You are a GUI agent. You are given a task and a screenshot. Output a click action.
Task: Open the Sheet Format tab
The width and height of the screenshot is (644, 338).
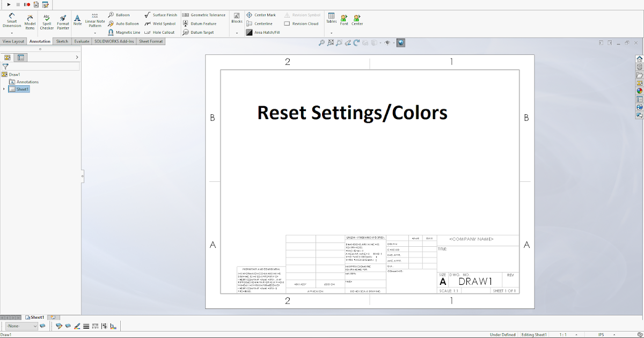pos(150,41)
